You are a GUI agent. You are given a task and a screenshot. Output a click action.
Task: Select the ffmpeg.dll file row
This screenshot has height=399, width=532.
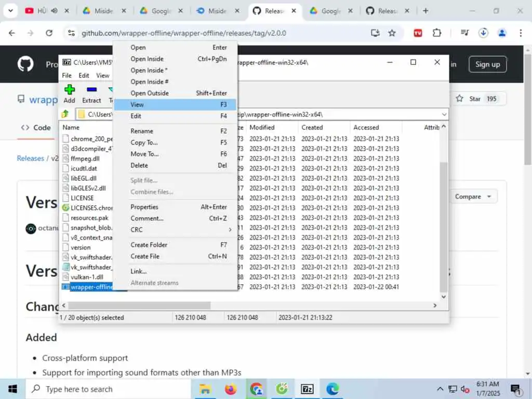pos(85,158)
